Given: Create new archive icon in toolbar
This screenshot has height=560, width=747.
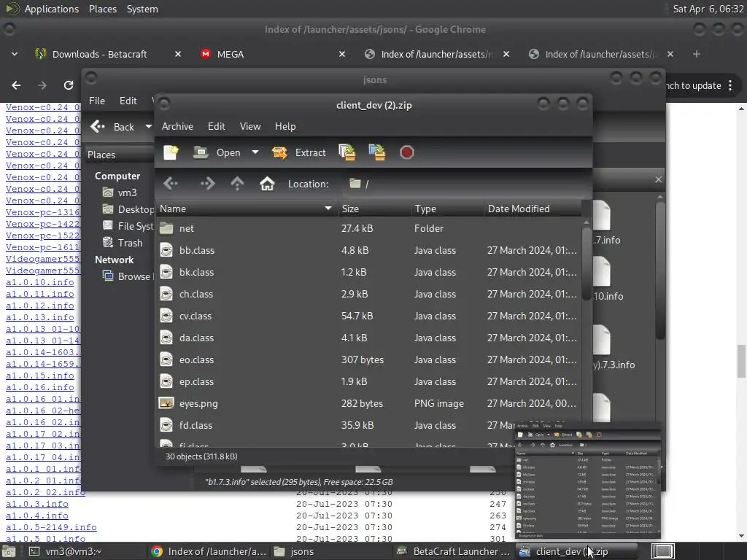Looking at the screenshot, I should [x=171, y=152].
